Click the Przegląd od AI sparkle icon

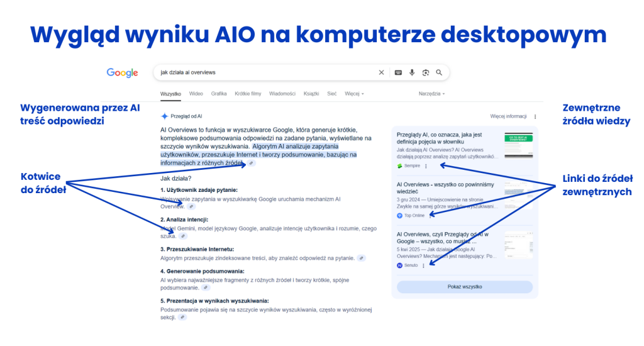coord(164,116)
